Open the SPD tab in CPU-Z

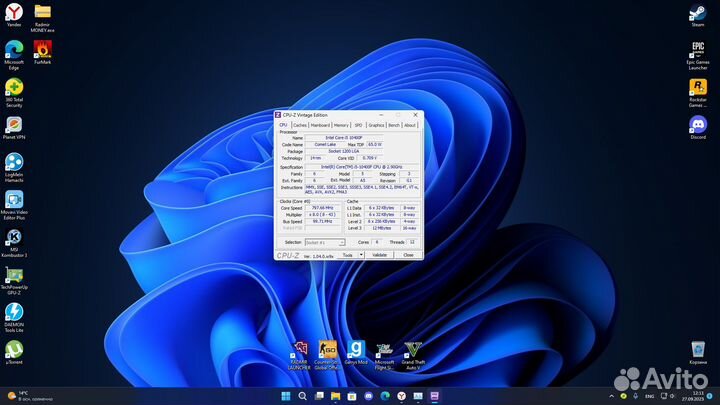[x=358, y=125]
